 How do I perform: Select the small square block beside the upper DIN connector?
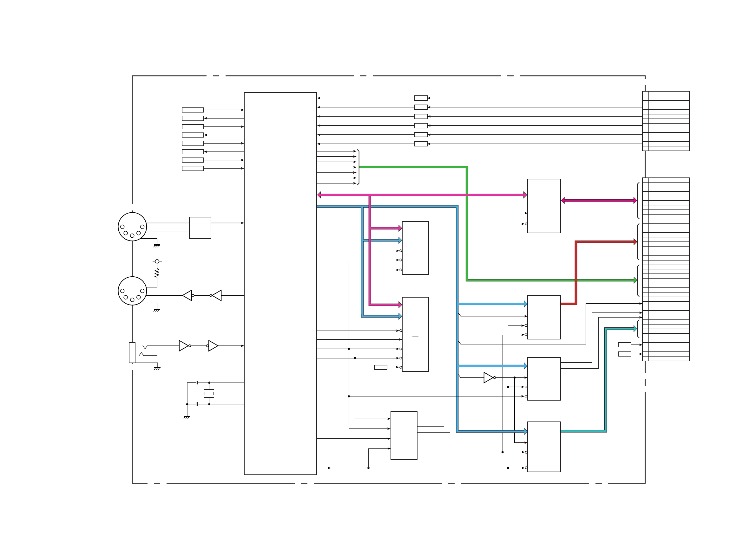click(200, 228)
